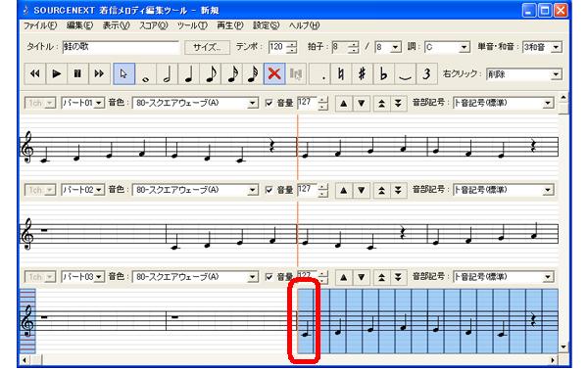Open the ツール(T) menu
The width and height of the screenshot is (588, 369).
click(x=192, y=25)
